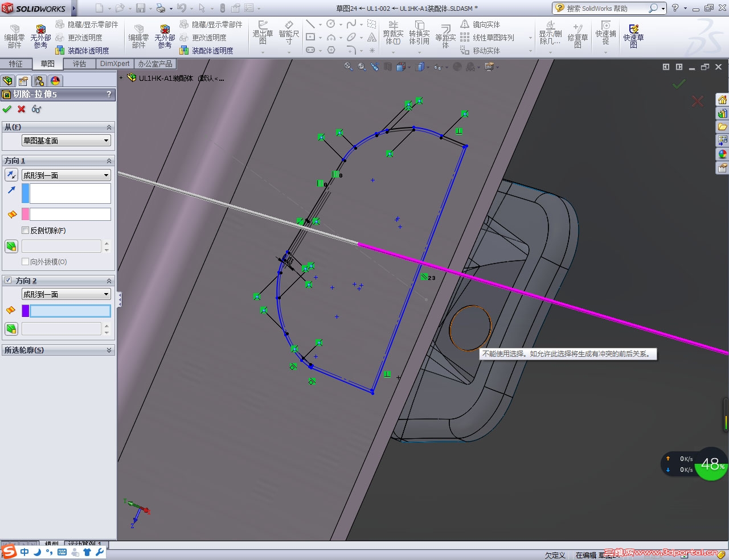This screenshot has width=729, height=560.
Task: Click the purple face selection swatch in 方向 2
Action: point(25,311)
